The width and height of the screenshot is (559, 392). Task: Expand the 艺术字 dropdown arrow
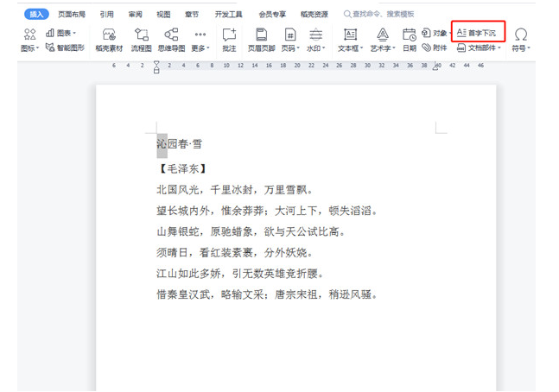point(394,47)
